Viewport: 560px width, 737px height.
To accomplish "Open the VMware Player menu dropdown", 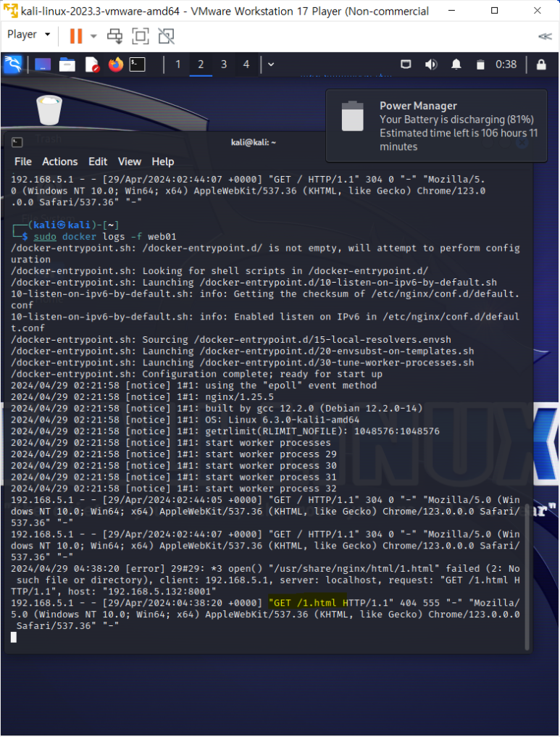I will point(29,35).
